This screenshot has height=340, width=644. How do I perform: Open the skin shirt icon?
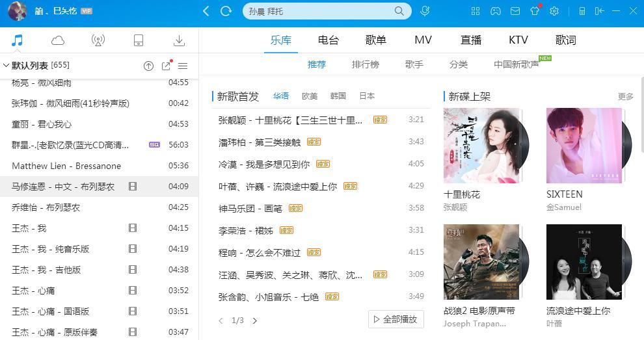[535, 10]
